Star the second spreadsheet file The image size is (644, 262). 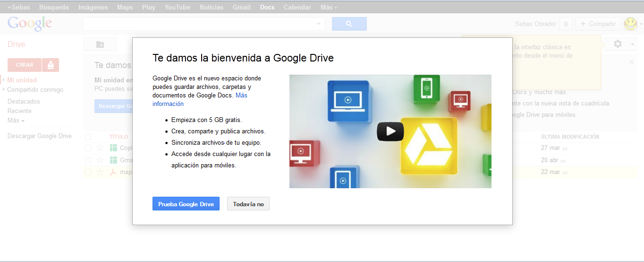pos(100,160)
